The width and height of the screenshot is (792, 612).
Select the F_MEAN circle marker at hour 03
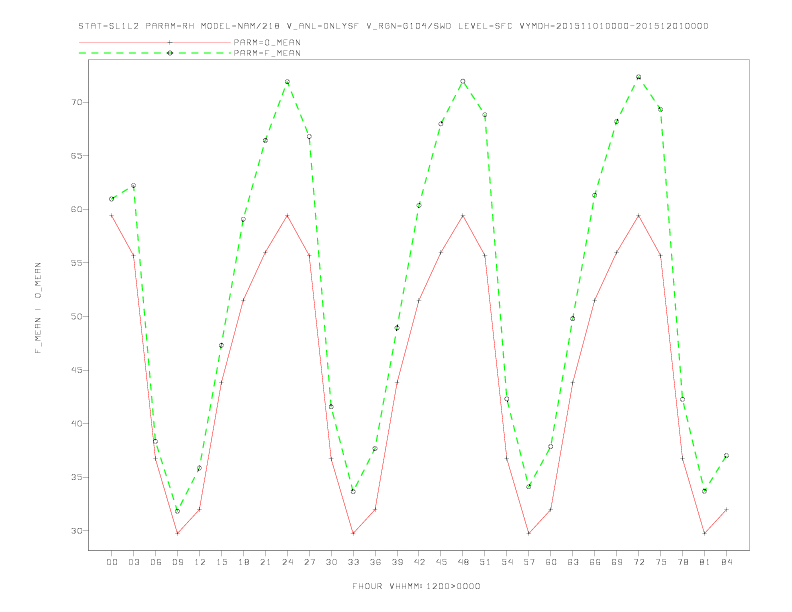coord(133,186)
